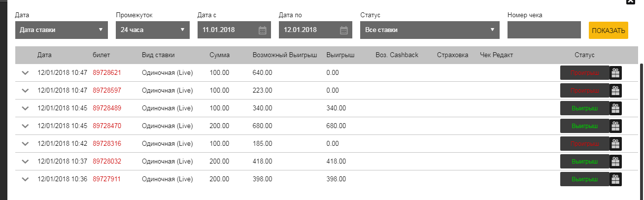Image resolution: width=644 pixels, height=200 pixels.
Task: Click the Выигрыш status of ticket 89728489
Action: (584, 108)
